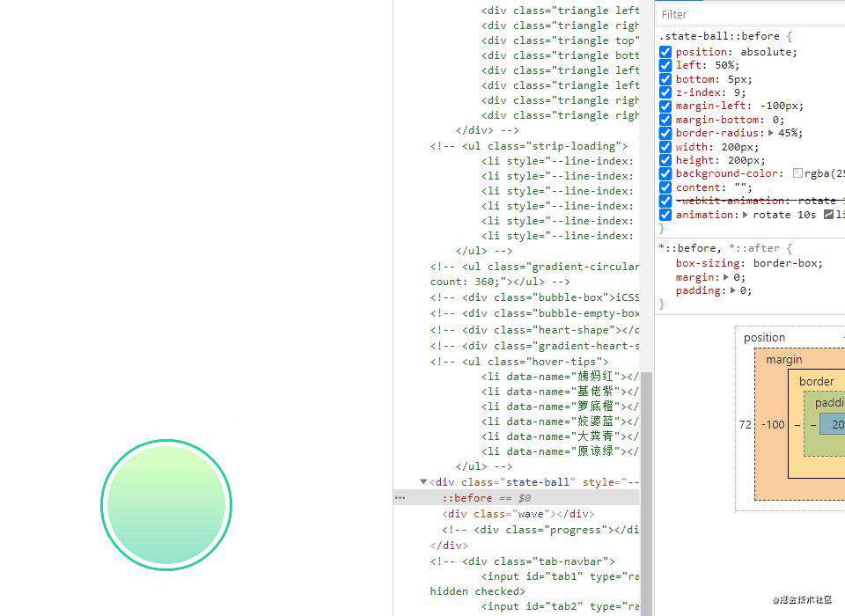845x616 pixels.
Task: Click the li data-name="姨妈红" line
Action: coord(560,377)
